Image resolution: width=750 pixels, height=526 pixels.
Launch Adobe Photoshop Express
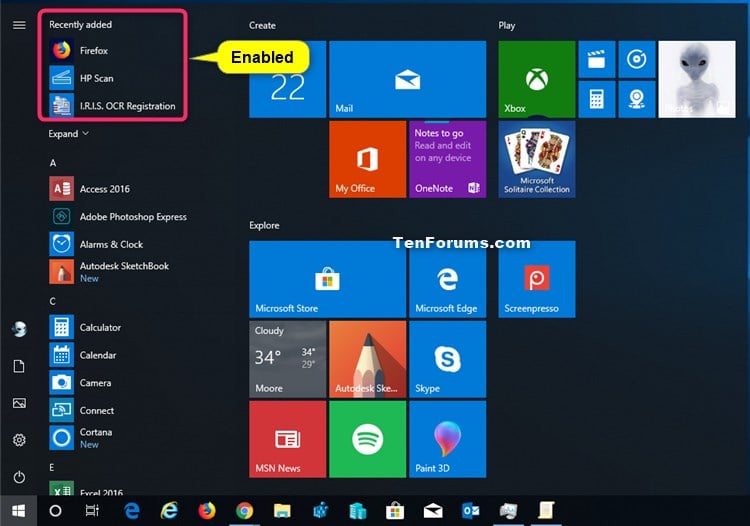[x=118, y=217]
